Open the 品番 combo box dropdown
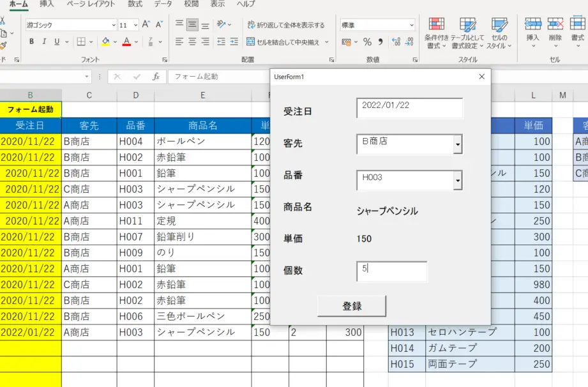The width and height of the screenshot is (588, 387). pos(458,181)
